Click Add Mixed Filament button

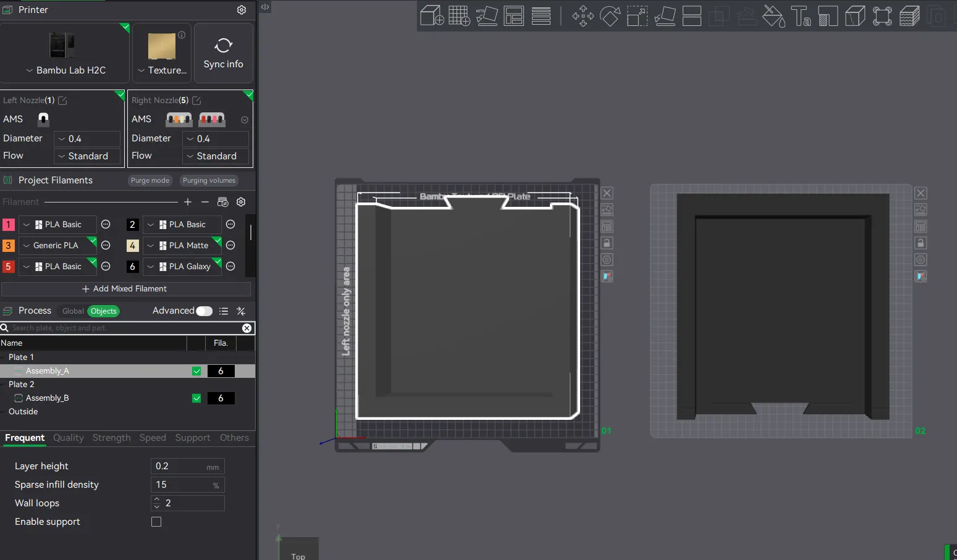(126, 289)
